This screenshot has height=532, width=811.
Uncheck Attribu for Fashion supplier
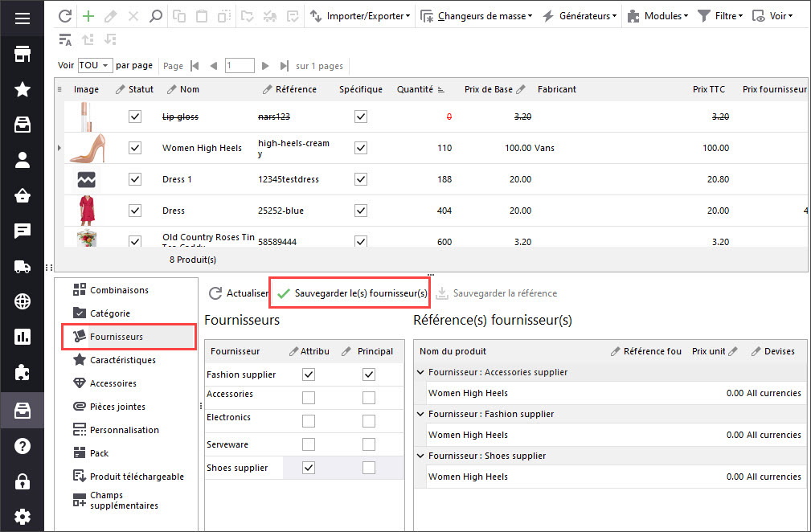click(x=309, y=374)
